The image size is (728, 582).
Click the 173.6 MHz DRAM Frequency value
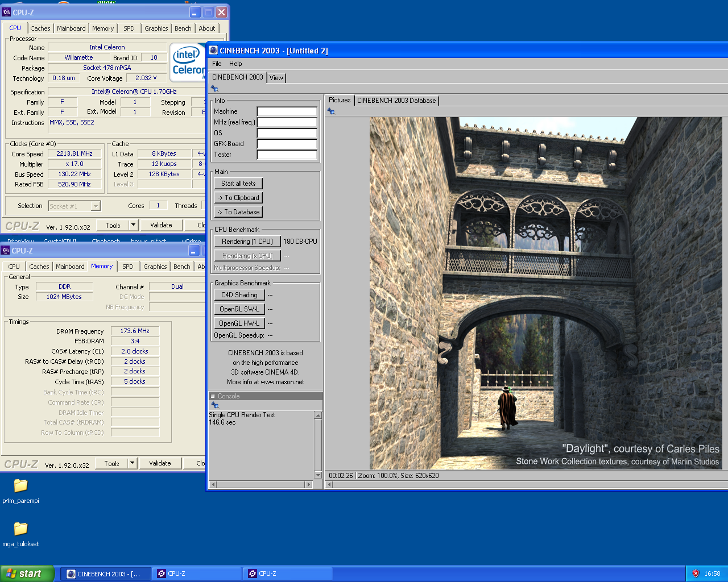point(135,331)
